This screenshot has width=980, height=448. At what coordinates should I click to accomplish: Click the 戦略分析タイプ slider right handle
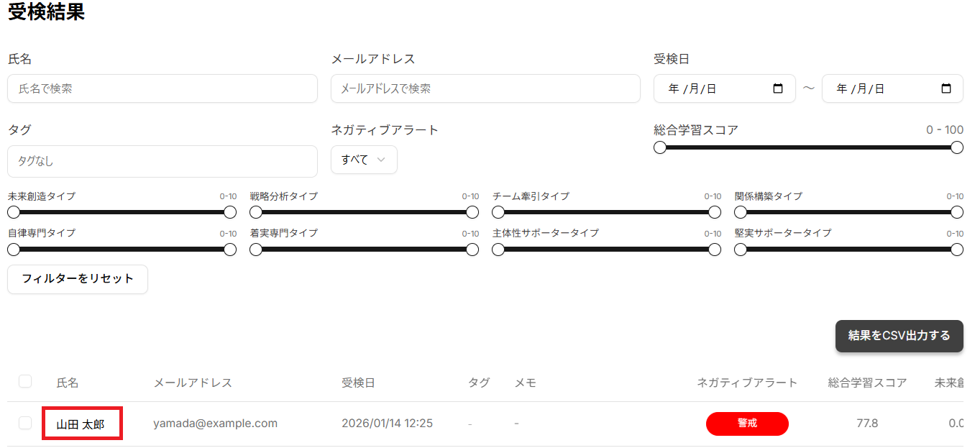click(472, 212)
